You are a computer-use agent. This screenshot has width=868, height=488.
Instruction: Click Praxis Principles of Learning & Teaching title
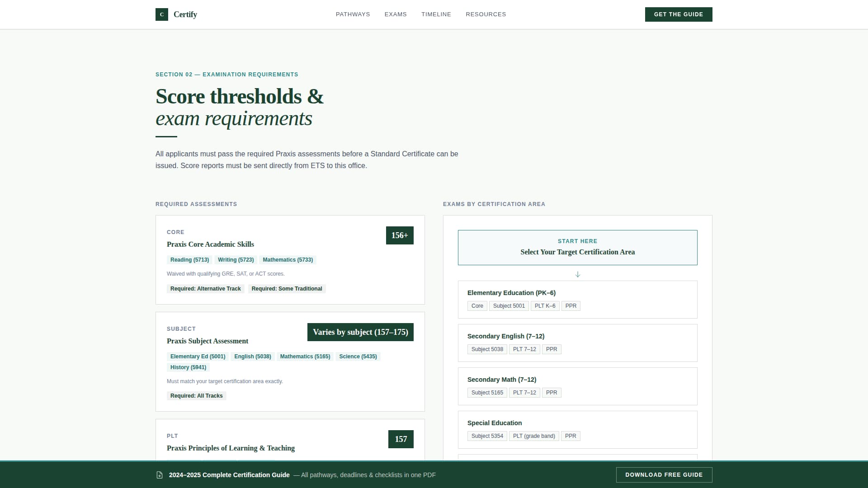(231, 448)
